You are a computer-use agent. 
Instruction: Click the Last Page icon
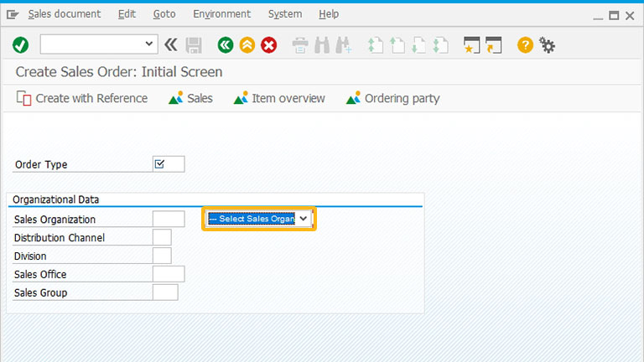click(441, 45)
